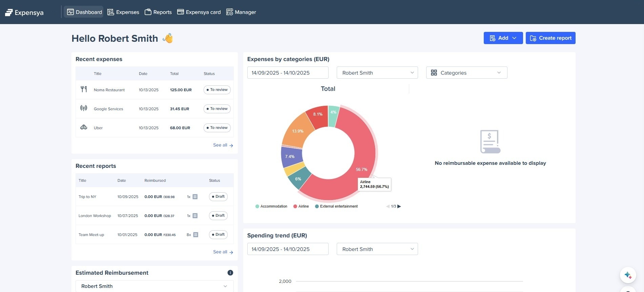
Task: Open Estimated Reimbursement info icon
Action: click(x=230, y=273)
